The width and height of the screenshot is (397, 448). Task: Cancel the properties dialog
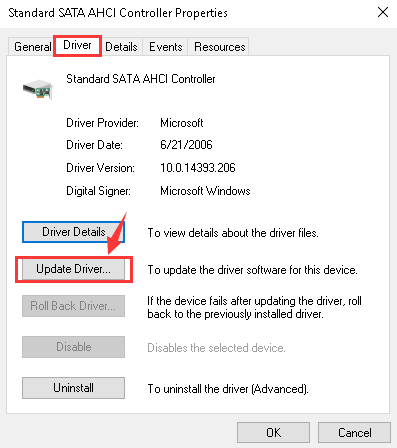[354, 433]
